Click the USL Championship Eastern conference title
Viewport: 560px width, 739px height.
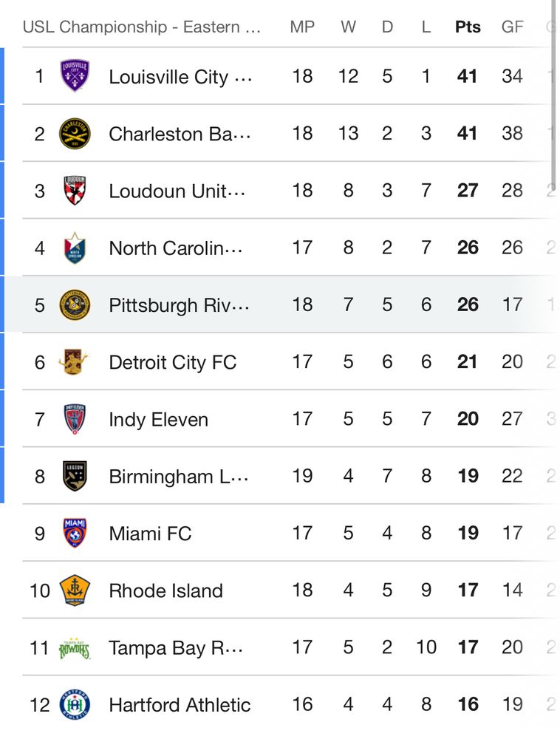tap(141, 27)
